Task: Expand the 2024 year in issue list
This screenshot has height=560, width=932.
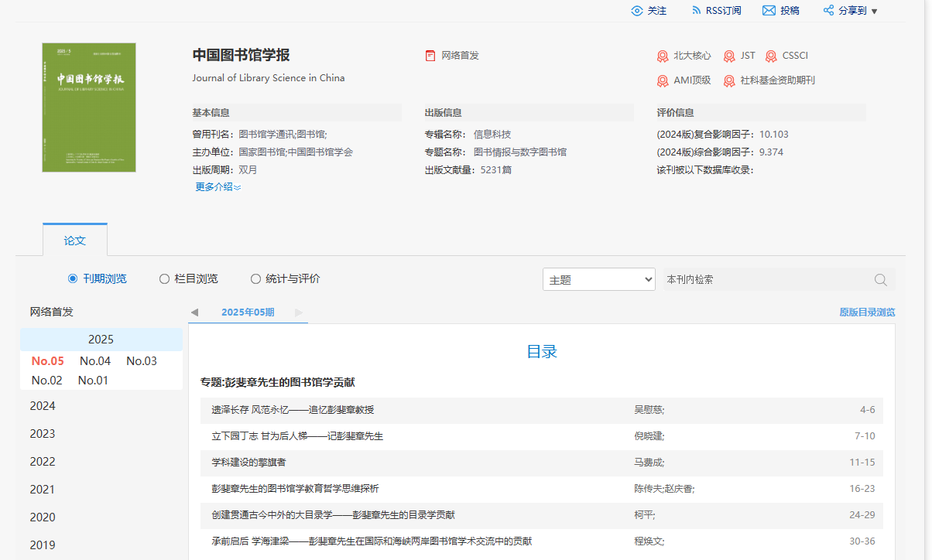Action: point(43,405)
